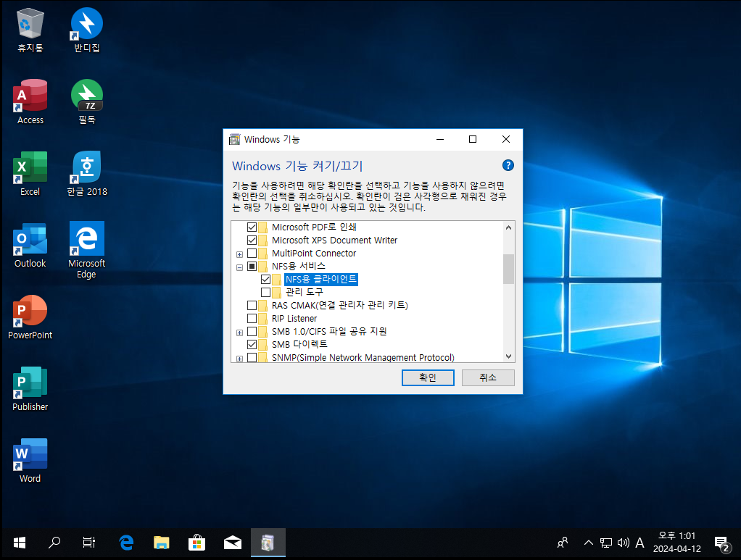Image resolution: width=741 pixels, height=560 pixels.
Task: Open the Excel desktop shortcut
Action: pos(30,174)
